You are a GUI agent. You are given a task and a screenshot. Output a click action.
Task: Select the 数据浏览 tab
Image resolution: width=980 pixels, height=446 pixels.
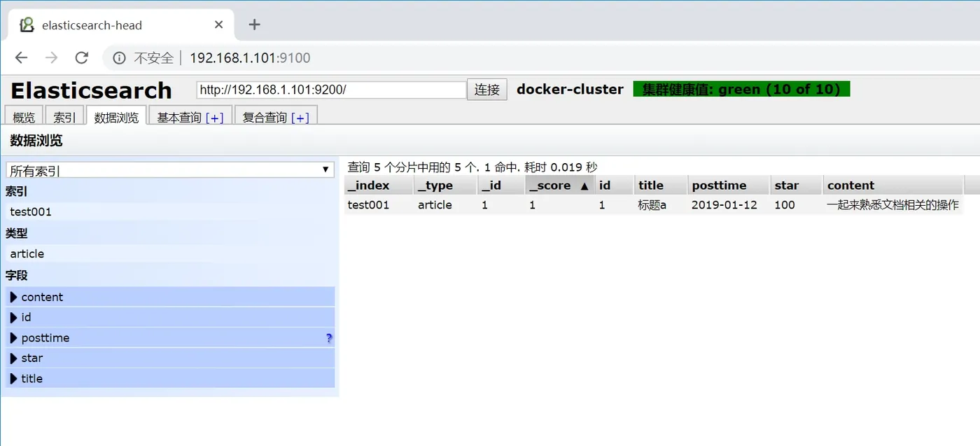tap(117, 117)
